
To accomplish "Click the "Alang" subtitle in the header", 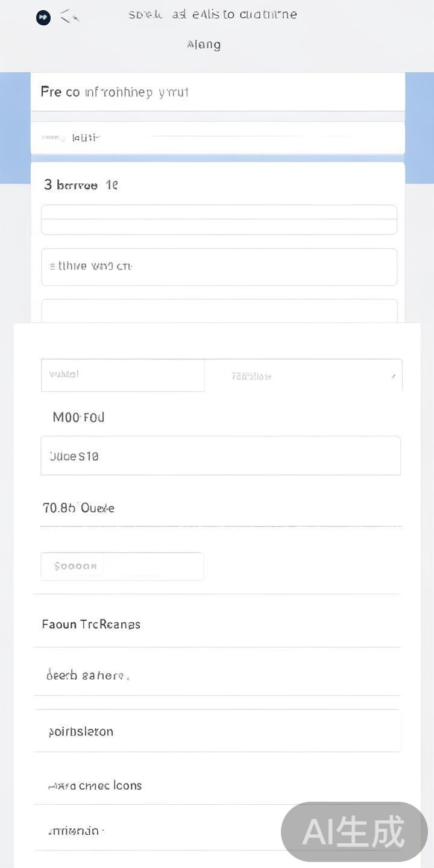I will click(x=204, y=45).
